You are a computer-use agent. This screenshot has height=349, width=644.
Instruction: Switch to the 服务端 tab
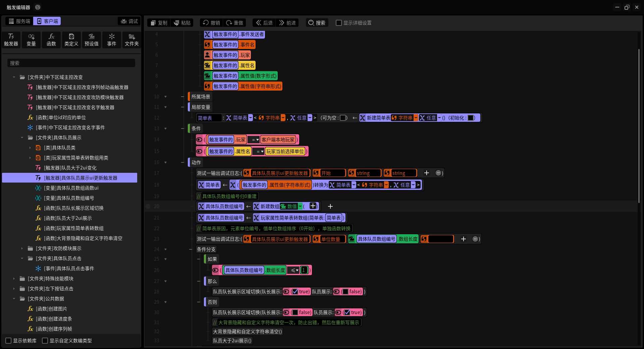coord(19,21)
